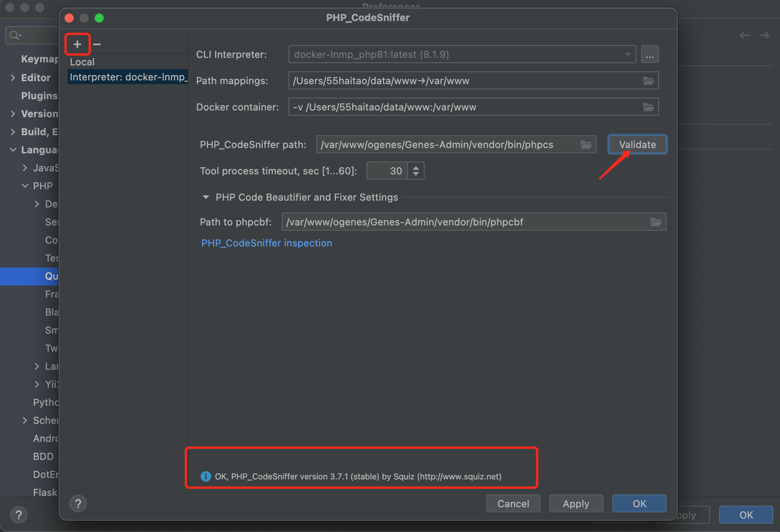
Task: Browse folder for Path to phpcbf
Action: (x=656, y=222)
